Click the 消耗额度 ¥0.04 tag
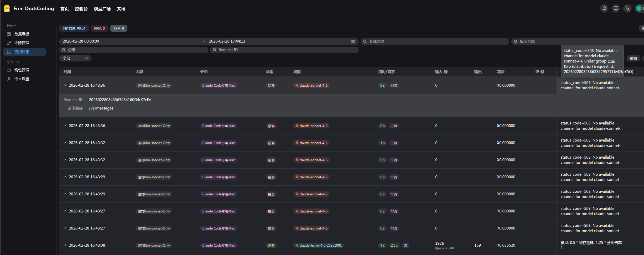 click(74, 28)
